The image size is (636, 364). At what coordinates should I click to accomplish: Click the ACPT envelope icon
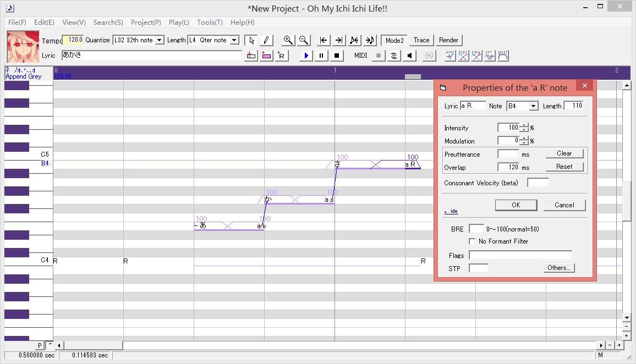pos(450,56)
